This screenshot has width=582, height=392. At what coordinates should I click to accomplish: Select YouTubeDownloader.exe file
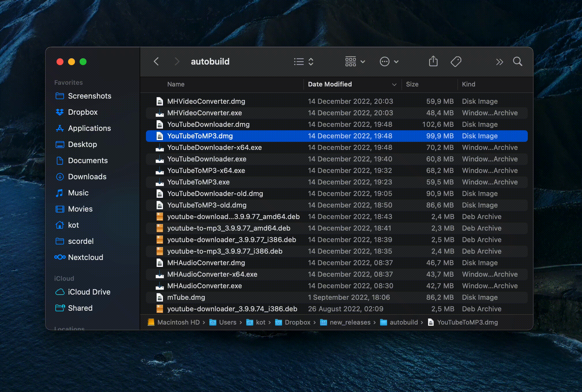[x=337, y=159]
